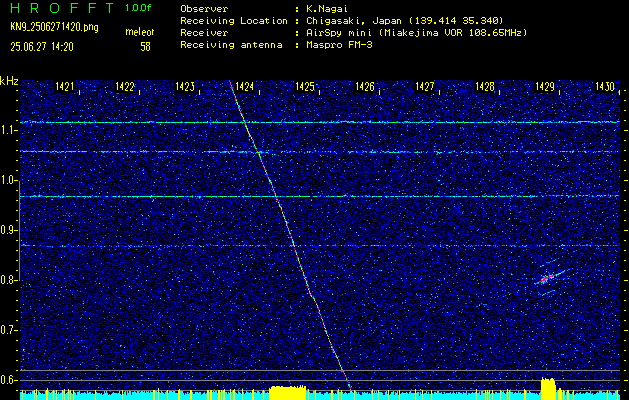629x400 pixels.
Task: Click the 0.9 kHz frequency label
Action: [8, 230]
